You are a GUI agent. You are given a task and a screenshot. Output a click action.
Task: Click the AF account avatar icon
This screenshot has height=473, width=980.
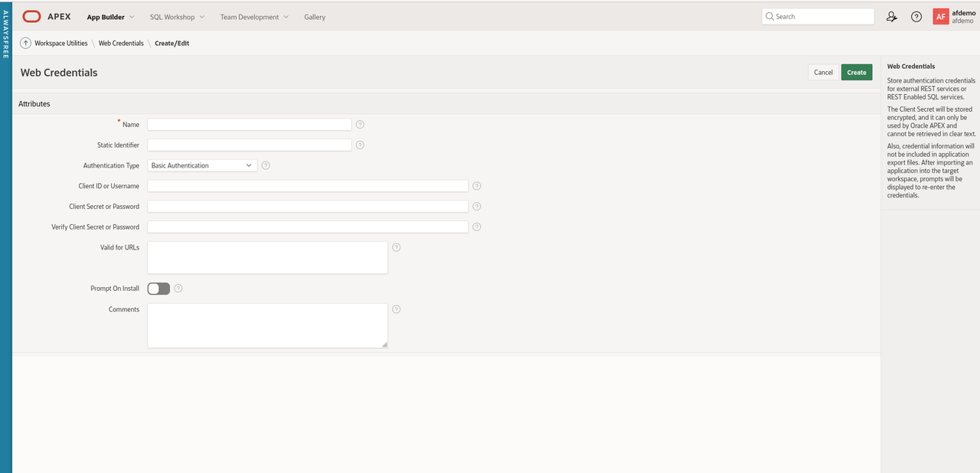pos(940,17)
